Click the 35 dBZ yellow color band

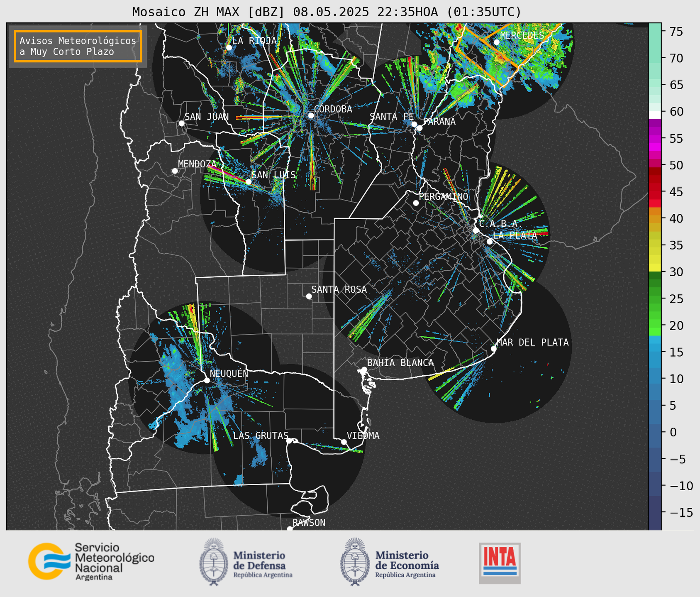click(x=655, y=245)
